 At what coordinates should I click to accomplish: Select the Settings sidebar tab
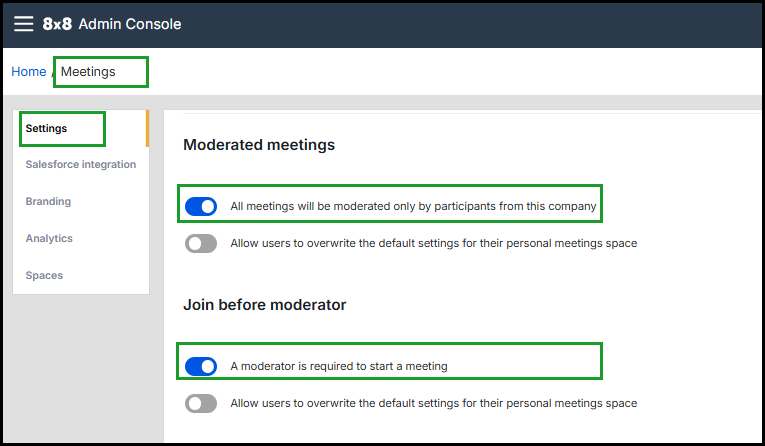coord(47,128)
